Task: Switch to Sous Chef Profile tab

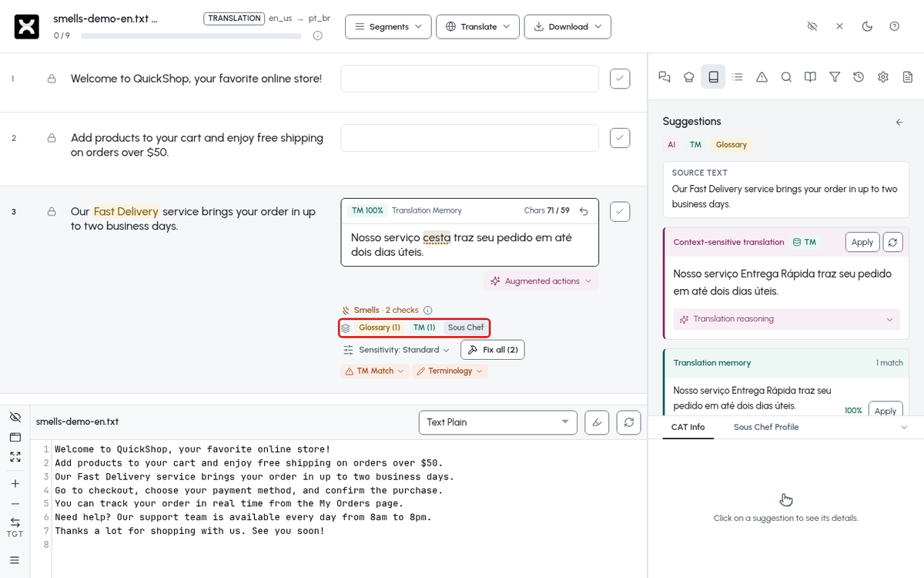Action: 766,427
